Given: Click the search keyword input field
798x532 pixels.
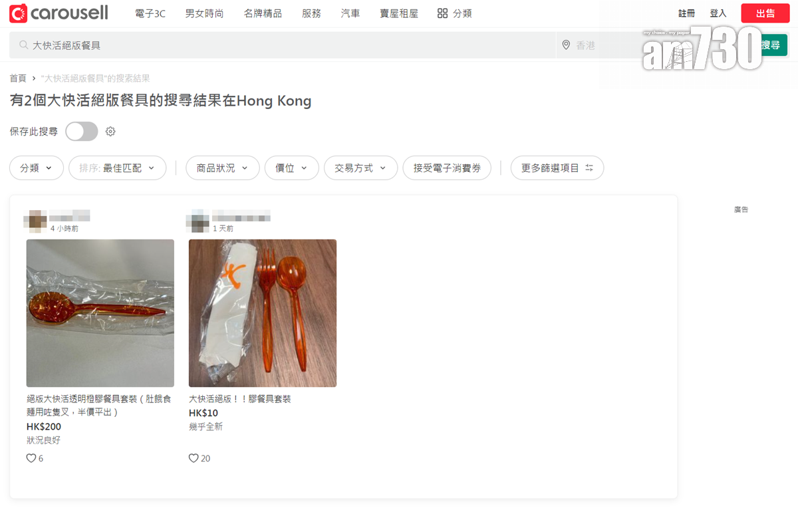Looking at the screenshot, I should (286, 45).
